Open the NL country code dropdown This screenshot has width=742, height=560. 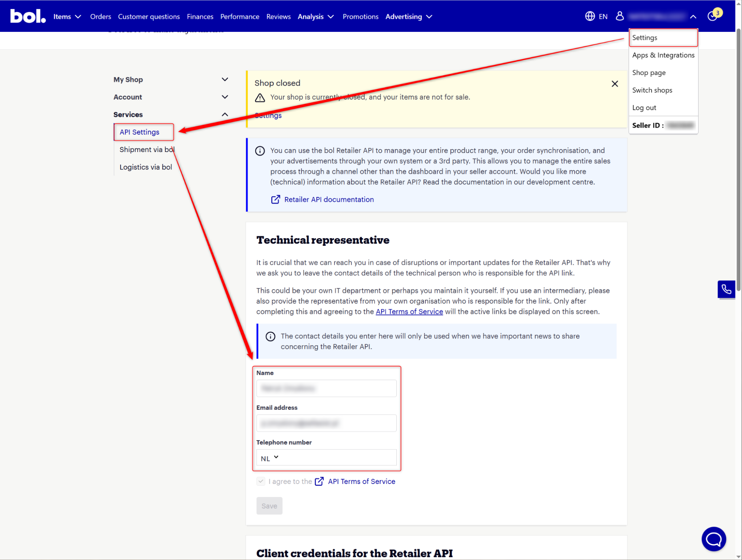coord(269,458)
